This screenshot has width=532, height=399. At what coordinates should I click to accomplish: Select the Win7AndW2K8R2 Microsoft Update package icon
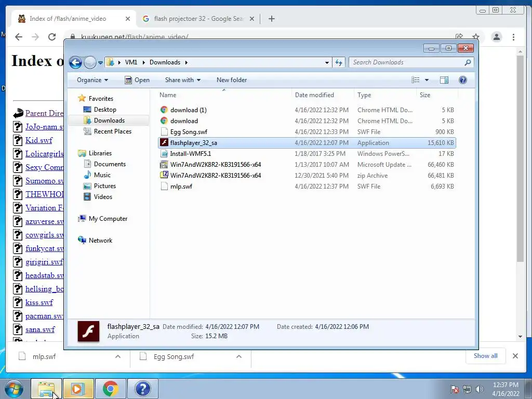164,165
